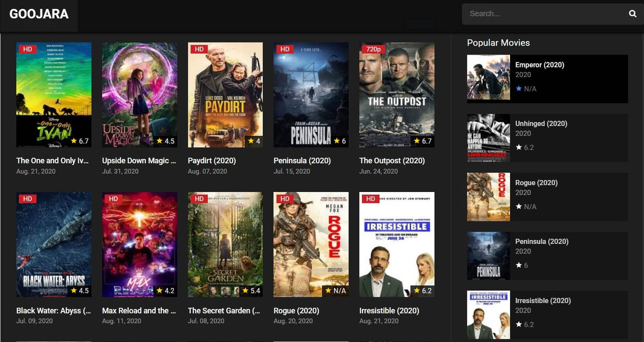The image size is (644, 342).
Task: Click the 6.7 star rating on The Outpost
Action: [423, 141]
